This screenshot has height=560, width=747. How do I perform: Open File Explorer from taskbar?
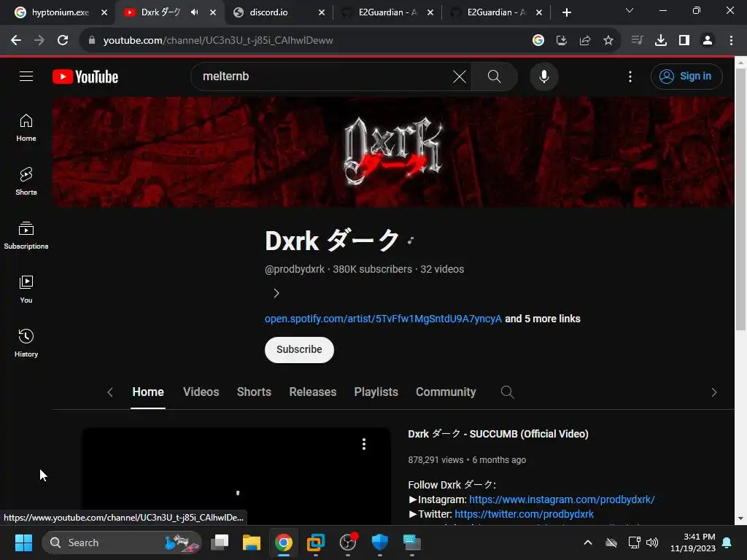pos(251,542)
